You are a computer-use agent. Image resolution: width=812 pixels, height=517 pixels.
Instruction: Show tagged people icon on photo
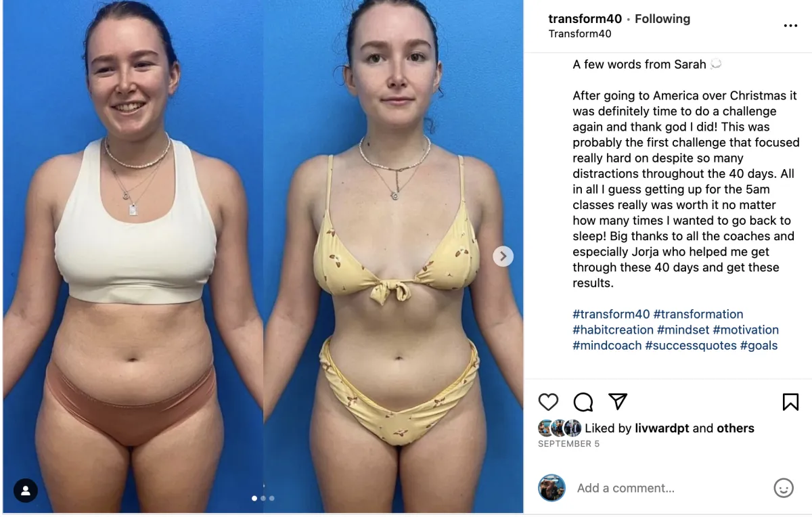[25, 490]
